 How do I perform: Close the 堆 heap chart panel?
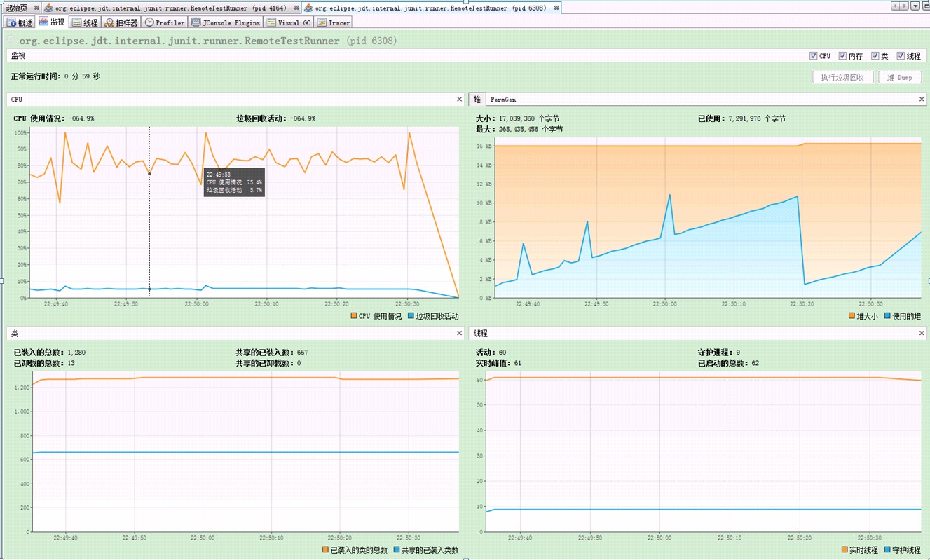point(922,100)
